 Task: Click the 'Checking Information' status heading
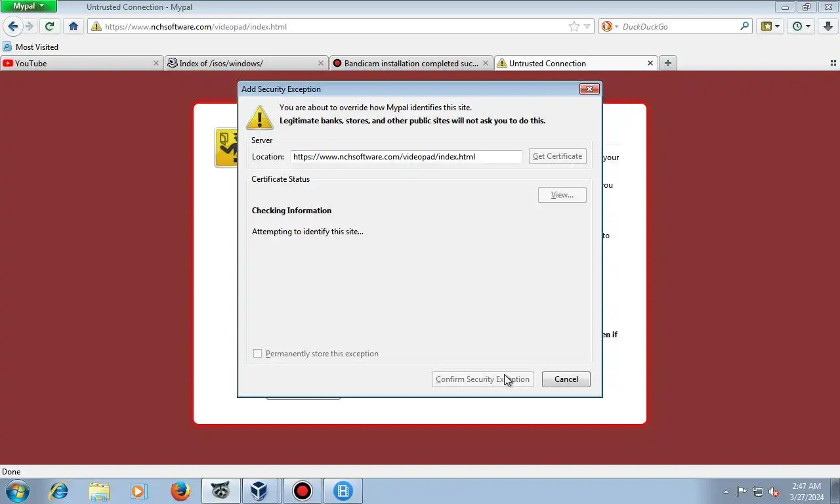click(x=291, y=211)
